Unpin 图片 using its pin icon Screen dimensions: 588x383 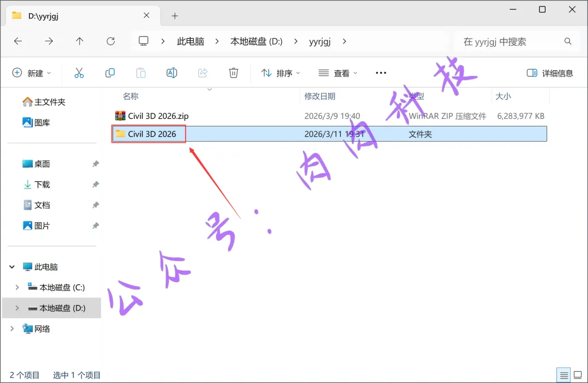pyautogui.click(x=96, y=226)
